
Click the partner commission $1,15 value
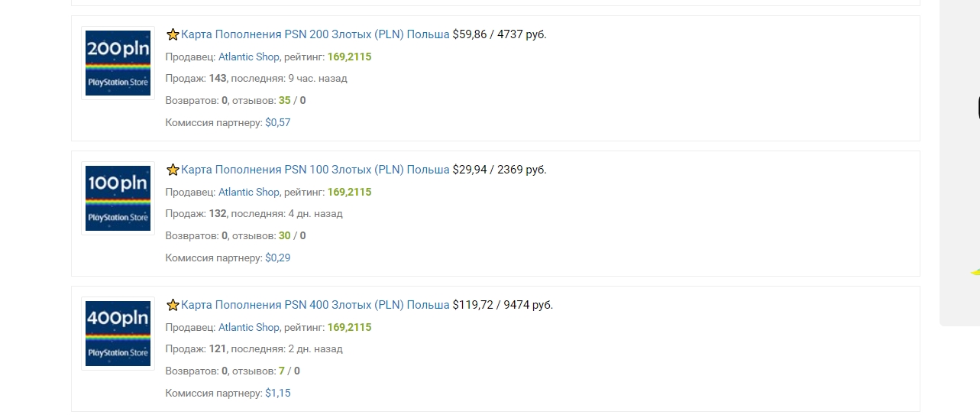pyautogui.click(x=278, y=393)
